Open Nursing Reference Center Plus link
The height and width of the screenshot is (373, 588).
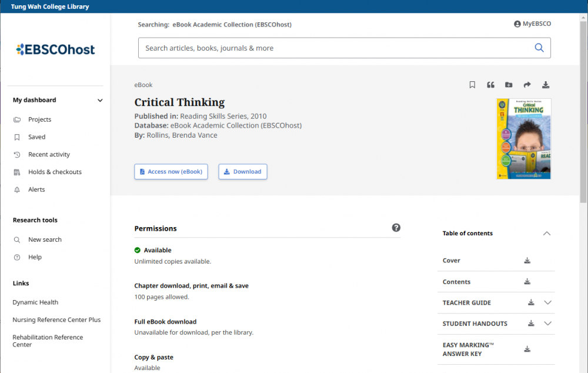pyautogui.click(x=56, y=319)
